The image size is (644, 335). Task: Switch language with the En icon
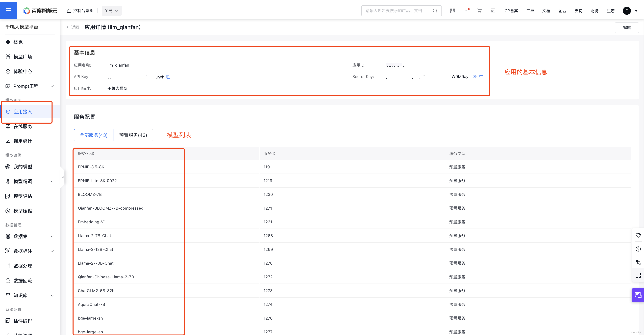point(492,11)
